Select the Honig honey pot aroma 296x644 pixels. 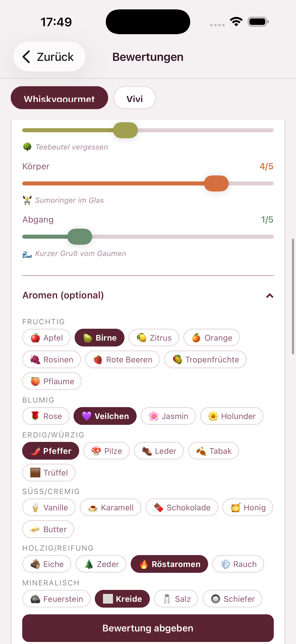pyautogui.click(x=247, y=507)
